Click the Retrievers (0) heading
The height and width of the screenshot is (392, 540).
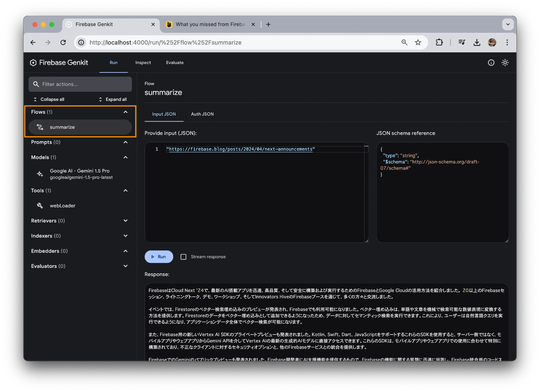click(x=48, y=220)
